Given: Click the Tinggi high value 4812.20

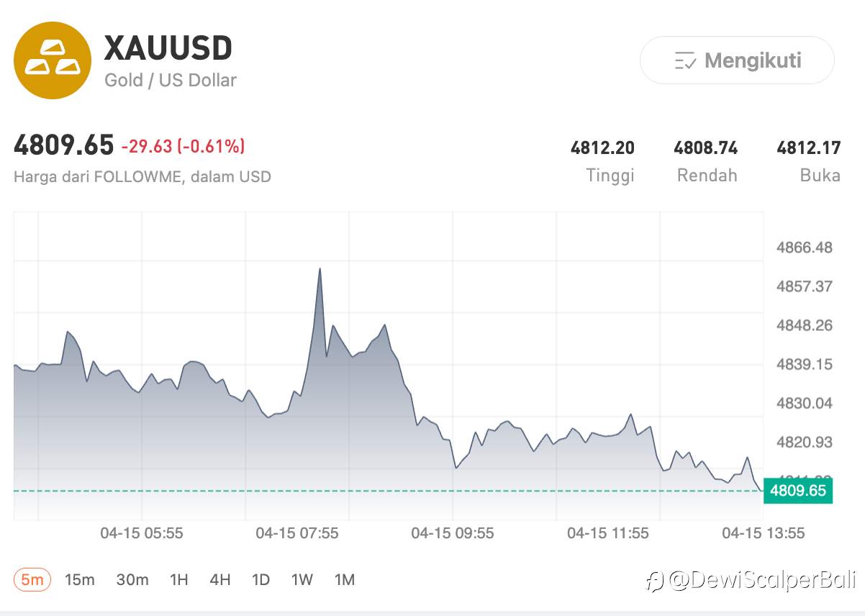Looking at the screenshot, I should [x=602, y=148].
